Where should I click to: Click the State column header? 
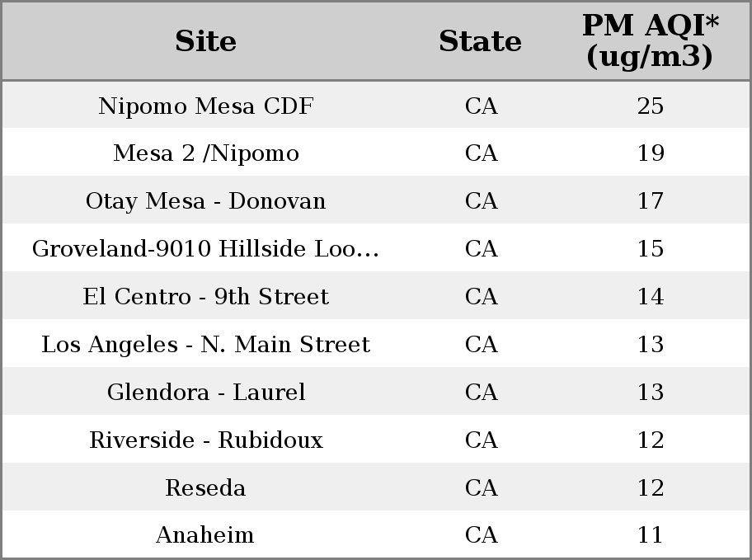[x=481, y=40]
